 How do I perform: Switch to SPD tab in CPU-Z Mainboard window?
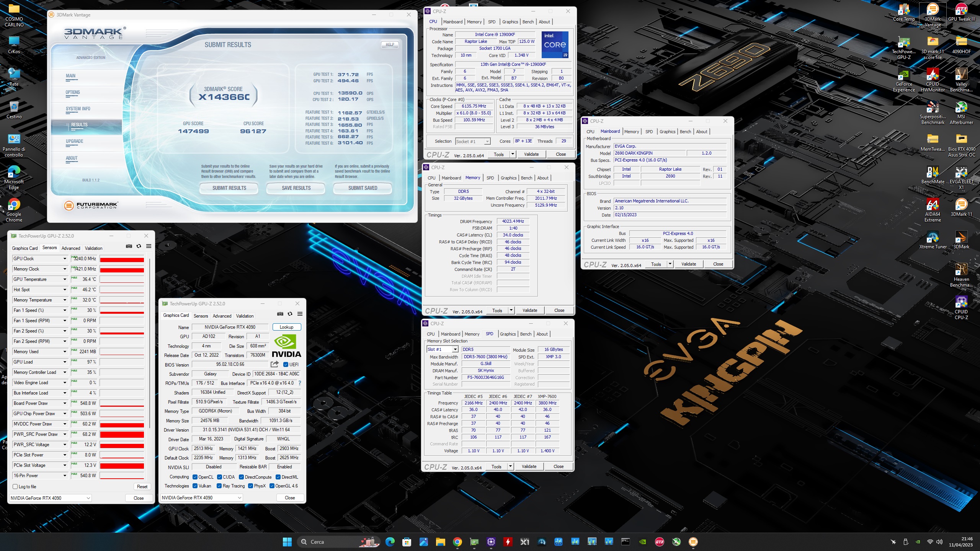[649, 132]
